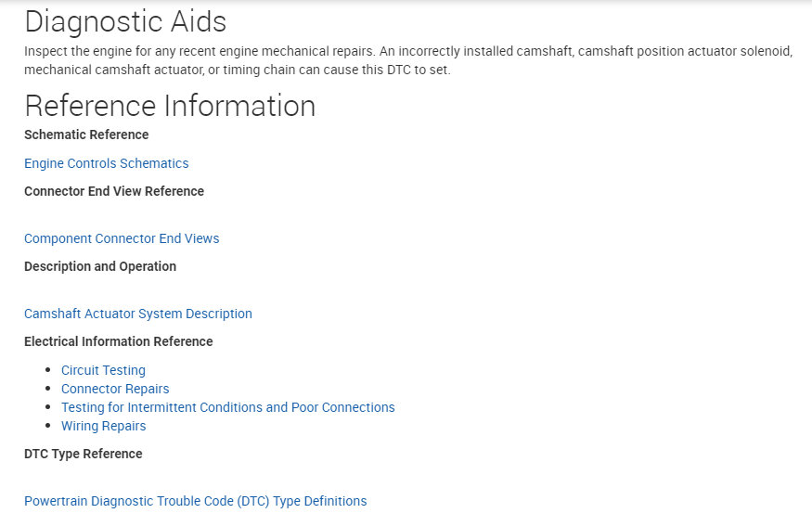Go to the Circuit Testing link

tap(103, 370)
